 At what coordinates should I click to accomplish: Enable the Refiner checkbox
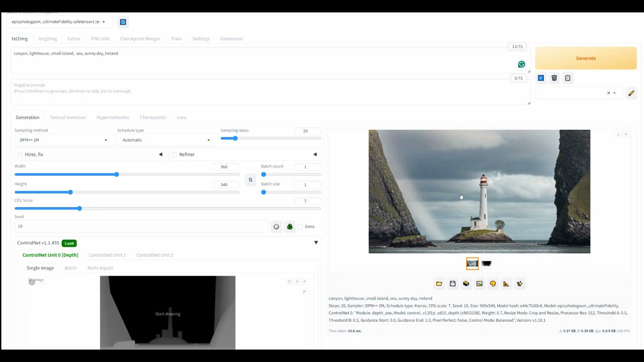[x=175, y=155]
